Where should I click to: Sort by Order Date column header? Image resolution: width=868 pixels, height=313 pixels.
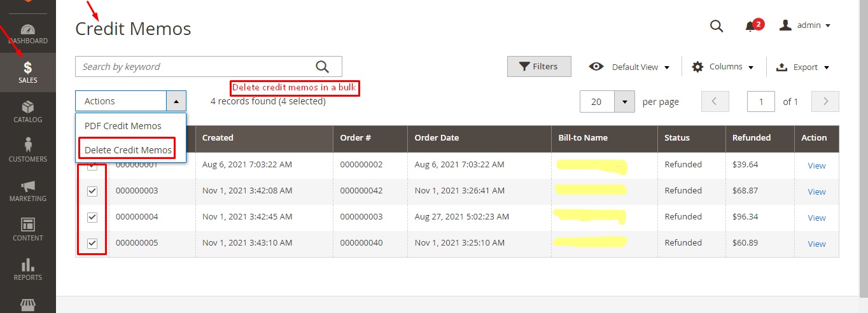pyautogui.click(x=479, y=138)
